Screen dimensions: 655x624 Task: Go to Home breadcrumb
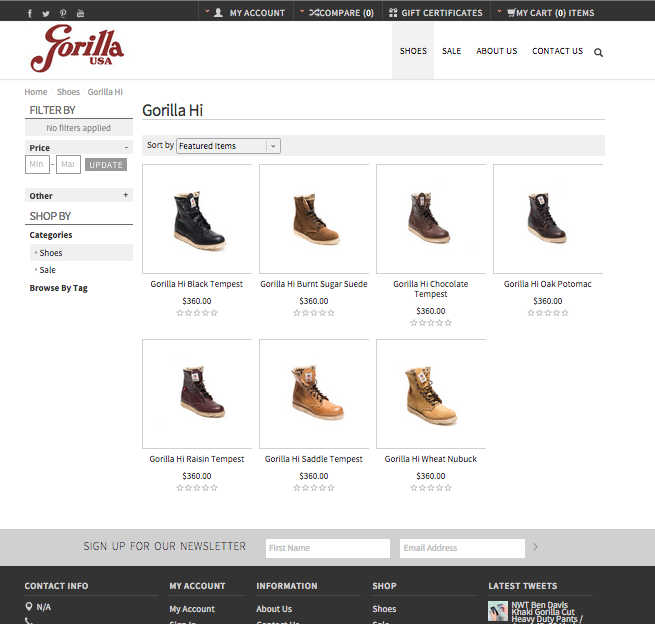[36, 92]
